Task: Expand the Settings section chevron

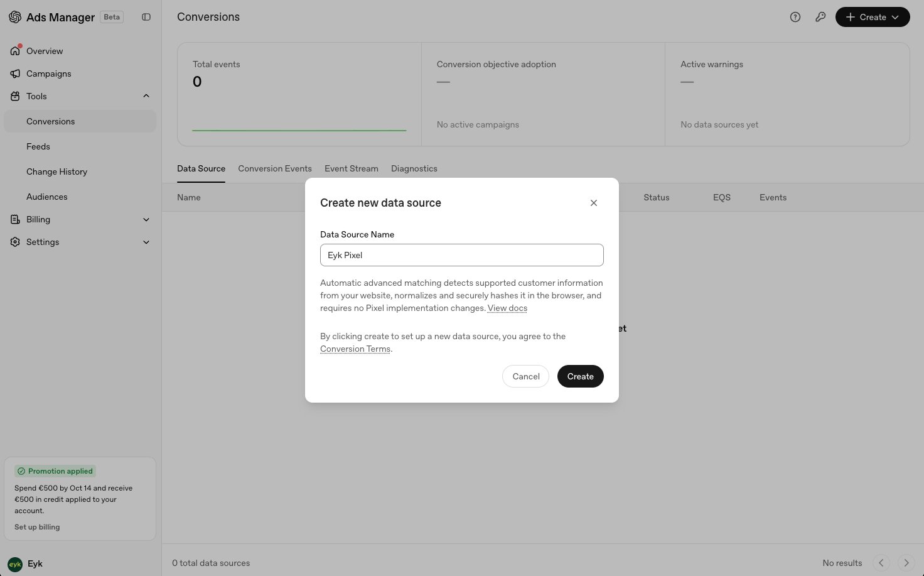Action: coord(146,242)
